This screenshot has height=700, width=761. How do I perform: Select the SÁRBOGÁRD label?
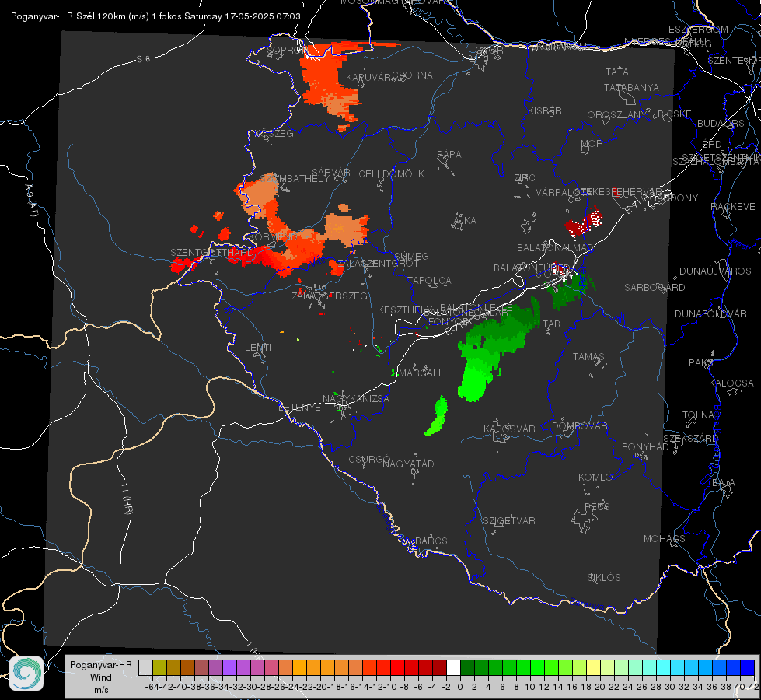pyautogui.click(x=655, y=288)
